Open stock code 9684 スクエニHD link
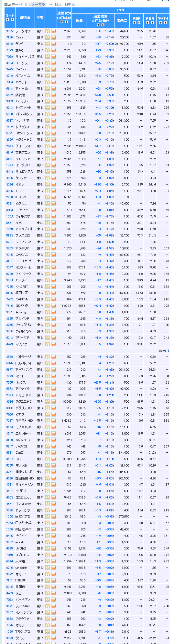Viewport: 175px width, 644px height. click(9, 402)
